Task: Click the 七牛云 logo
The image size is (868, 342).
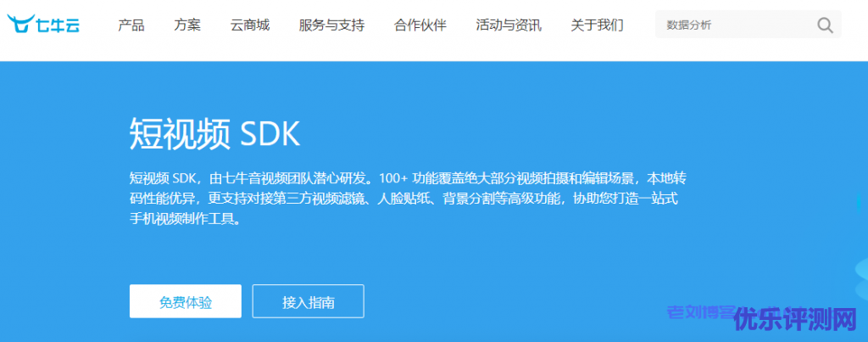Action: (x=43, y=25)
